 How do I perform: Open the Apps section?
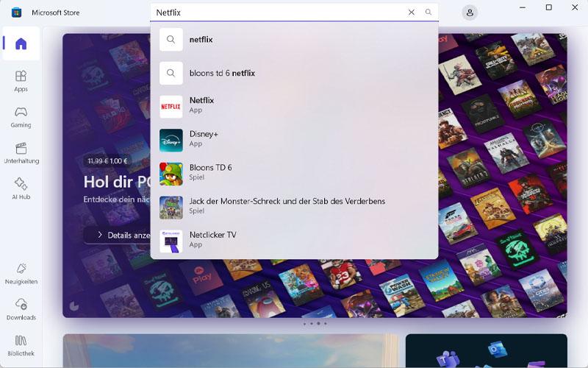[21, 81]
